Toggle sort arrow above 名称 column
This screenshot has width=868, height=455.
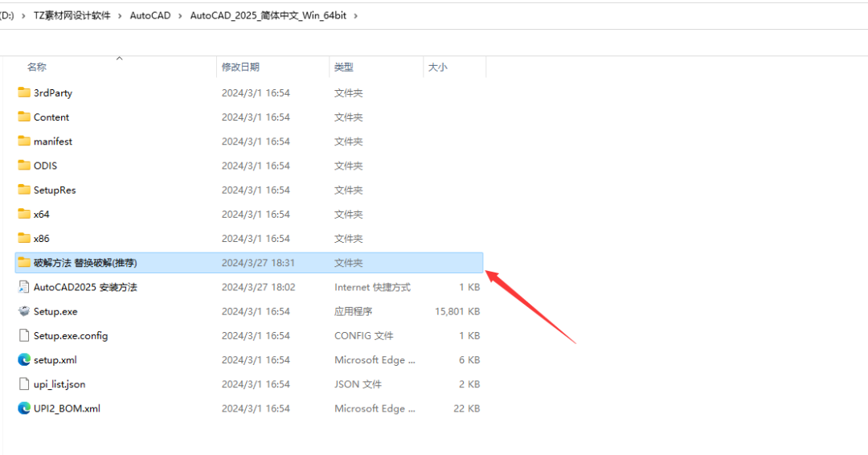point(119,58)
